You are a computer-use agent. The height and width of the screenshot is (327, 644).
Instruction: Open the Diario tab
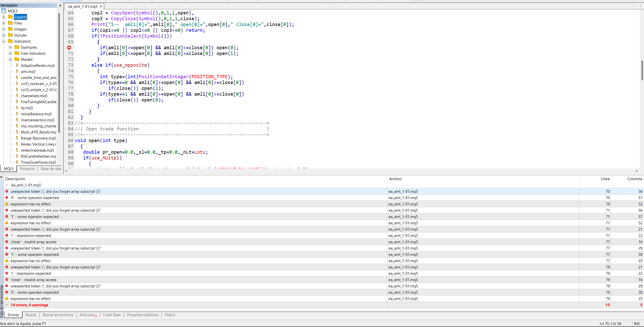coord(170,315)
